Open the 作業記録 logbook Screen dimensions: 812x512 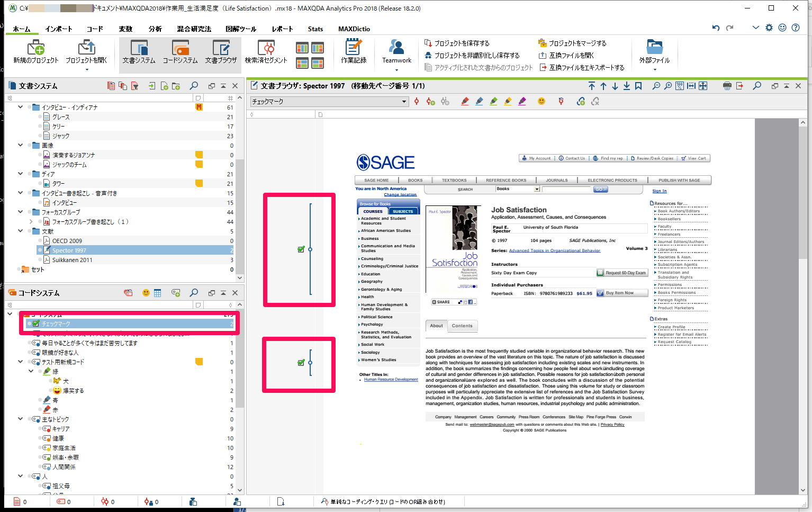(x=353, y=52)
